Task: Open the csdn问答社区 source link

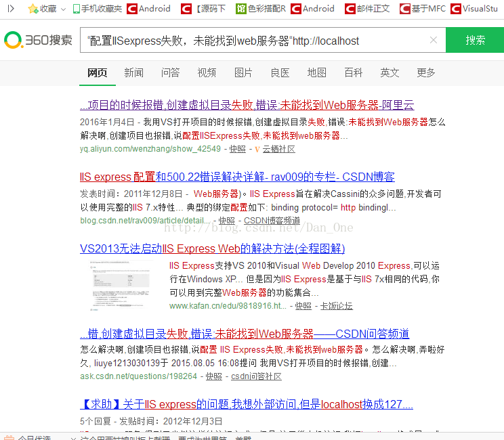Action: click(256, 376)
